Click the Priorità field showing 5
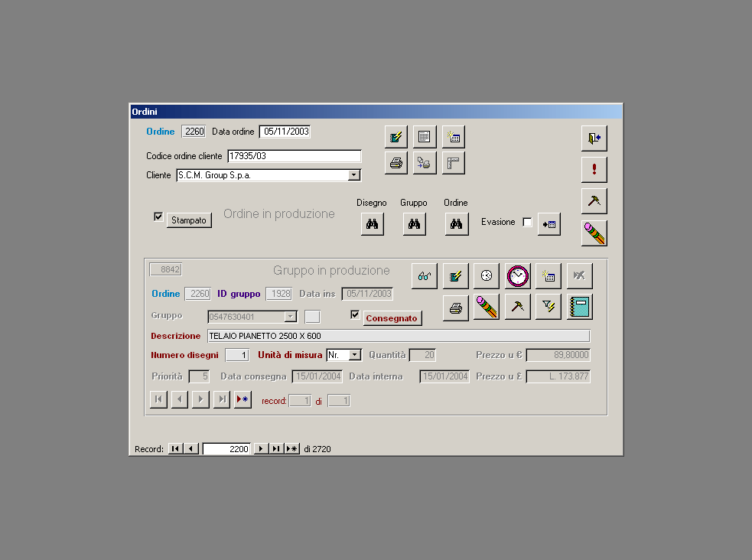Viewport: 752px width, 560px height. pos(199,376)
